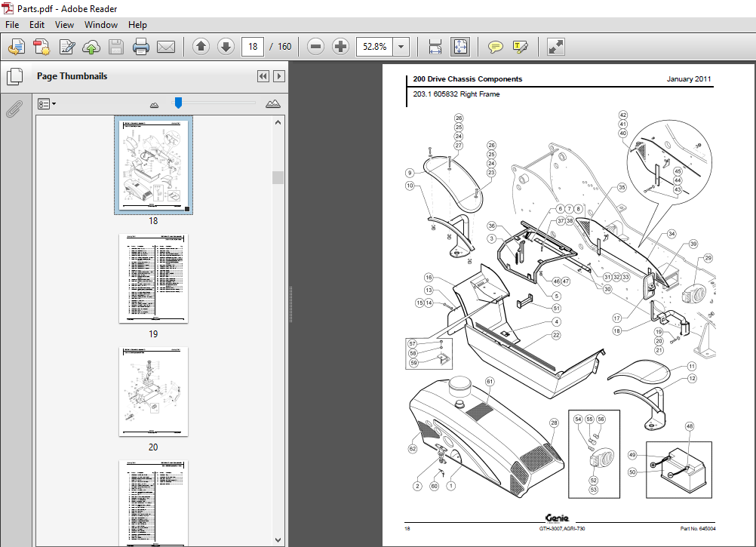Zoom out with the minus button
This screenshot has height=547, width=756.
tap(316, 47)
